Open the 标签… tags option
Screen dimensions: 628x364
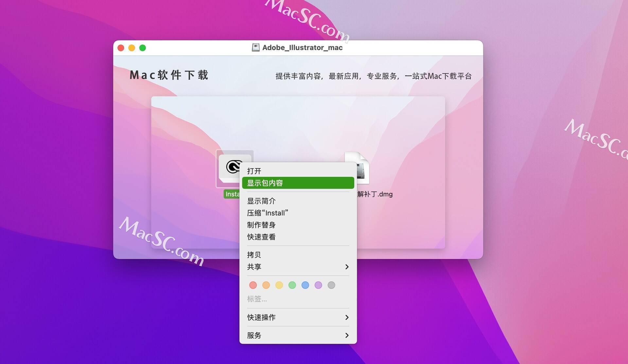pos(257,299)
